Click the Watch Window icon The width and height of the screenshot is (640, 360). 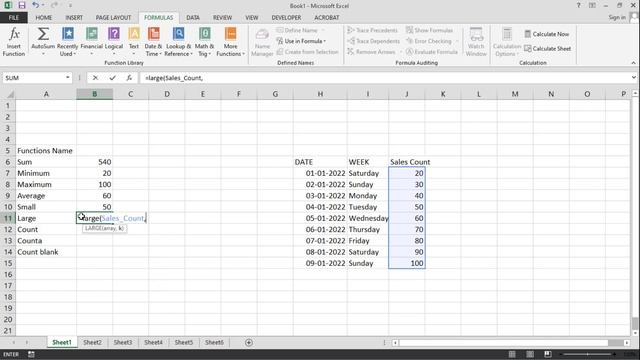coord(476,34)
